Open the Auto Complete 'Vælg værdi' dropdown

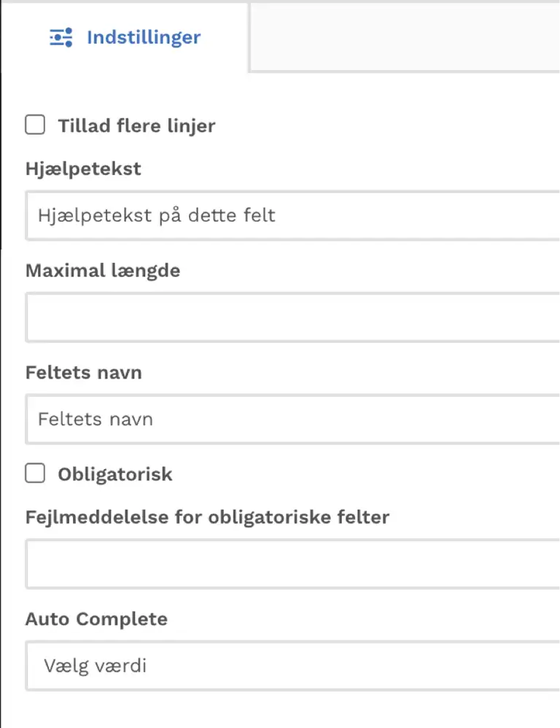click(292, 666)
